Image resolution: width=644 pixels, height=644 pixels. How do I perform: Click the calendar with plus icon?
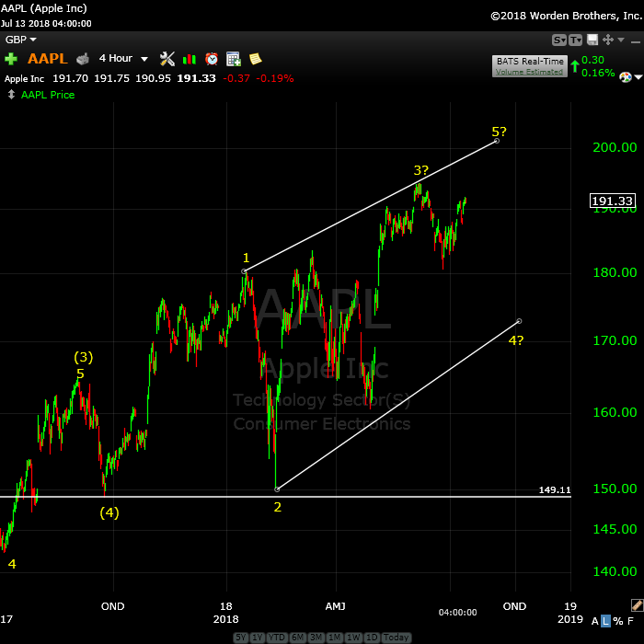point(234,59)
